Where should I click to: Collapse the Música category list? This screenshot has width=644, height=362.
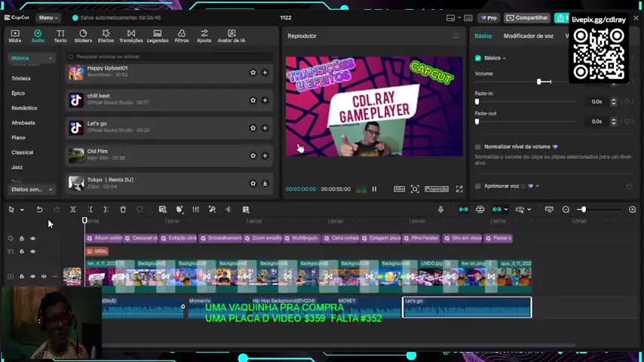[51, 58]
